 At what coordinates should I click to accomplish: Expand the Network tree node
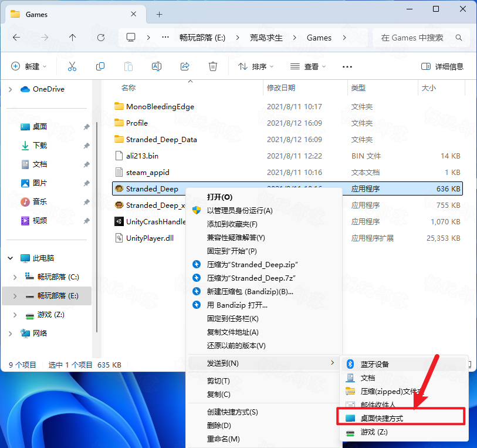point(11,334)
